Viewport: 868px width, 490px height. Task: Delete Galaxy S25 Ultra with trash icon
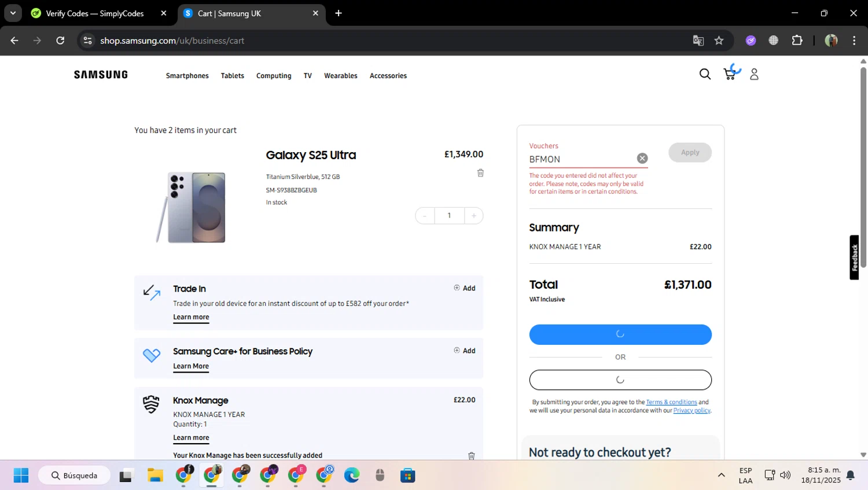tap(480, 173)
